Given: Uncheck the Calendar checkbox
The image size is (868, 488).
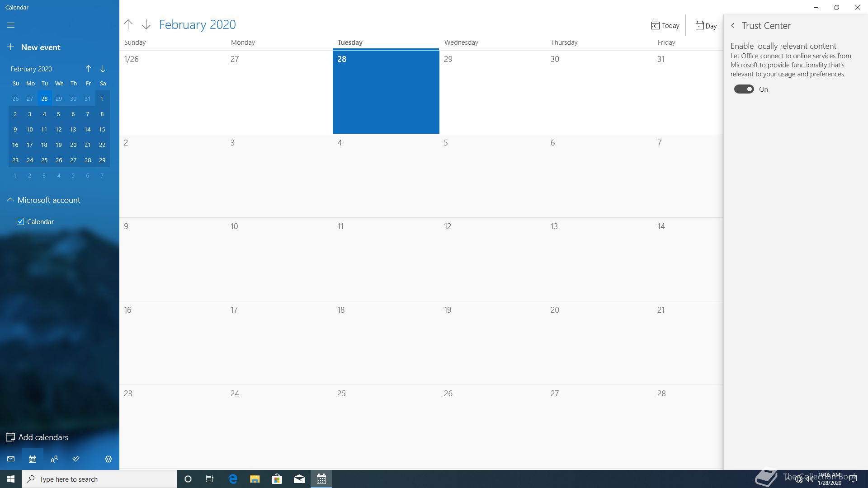Looking at the screenshot, I should [x=20, y=221].
